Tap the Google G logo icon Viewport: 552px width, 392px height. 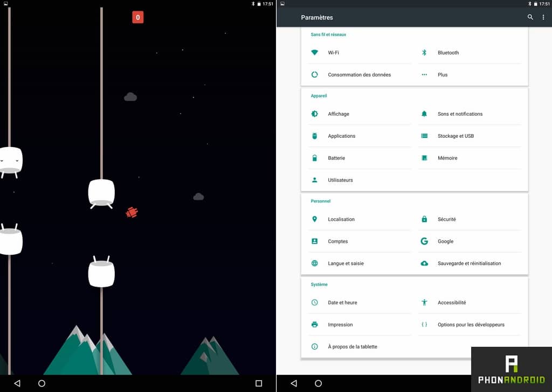pyautogui.click(x=424, y=241)
